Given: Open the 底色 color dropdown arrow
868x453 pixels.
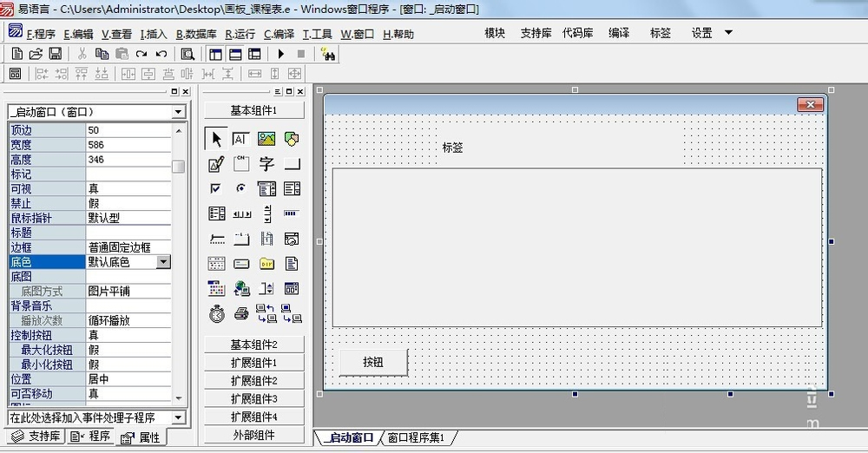Looking at the screenshot, I should (x=163, y=261).
